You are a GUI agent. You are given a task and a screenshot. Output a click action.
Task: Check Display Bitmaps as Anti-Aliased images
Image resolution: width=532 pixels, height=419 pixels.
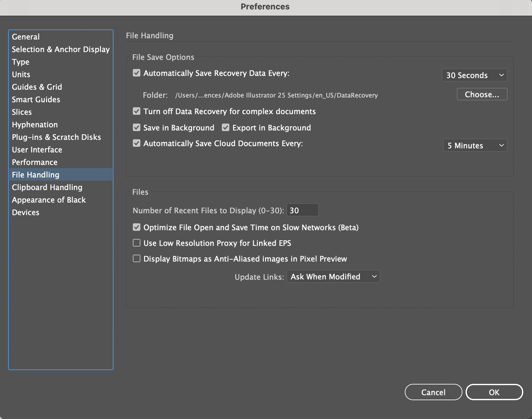[x=136, y=259]
